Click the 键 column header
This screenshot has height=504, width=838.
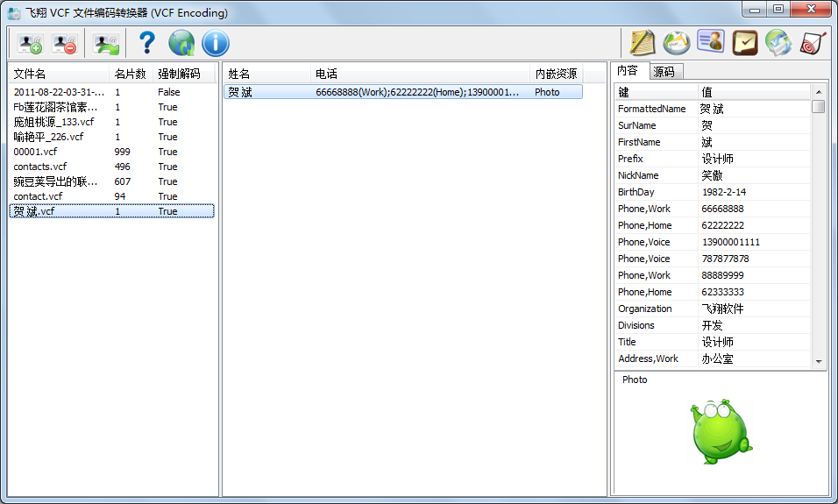coord(657,92)
